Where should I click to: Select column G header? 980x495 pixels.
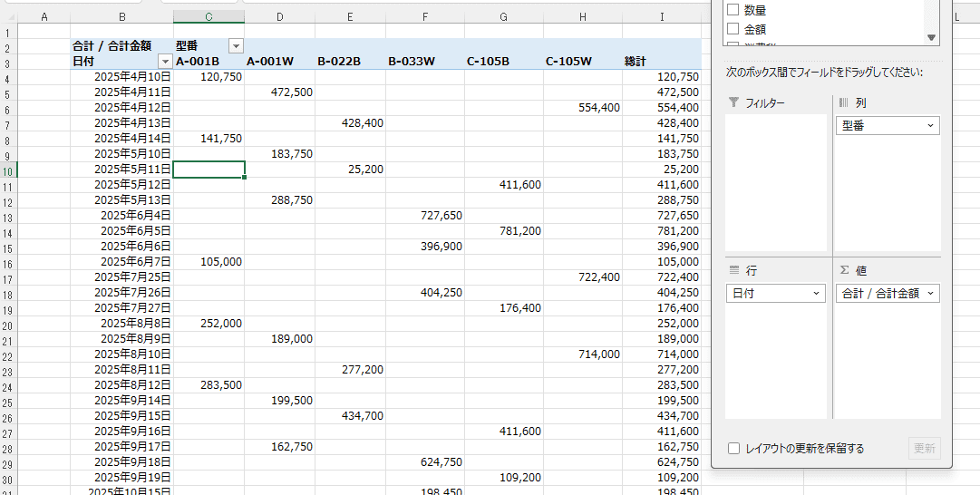(504, 17)
